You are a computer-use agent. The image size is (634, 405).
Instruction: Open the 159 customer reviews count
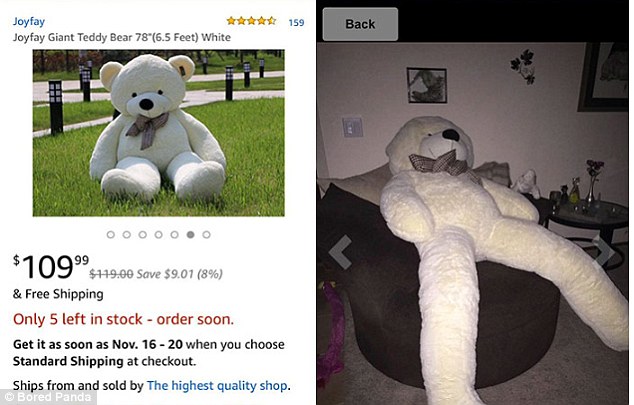pos(296,23)
